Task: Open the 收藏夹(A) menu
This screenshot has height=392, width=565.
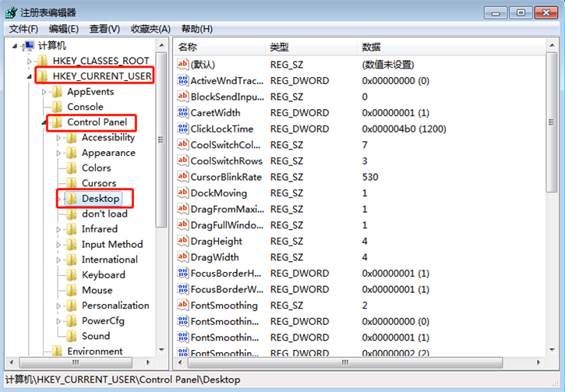Action: tap(150, 29)
